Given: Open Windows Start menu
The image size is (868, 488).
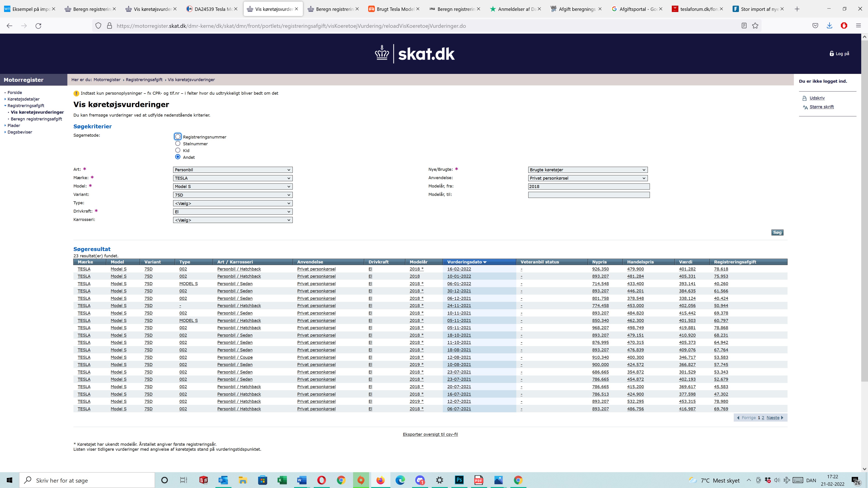Looking at the screenshot, I should (9, 480).
